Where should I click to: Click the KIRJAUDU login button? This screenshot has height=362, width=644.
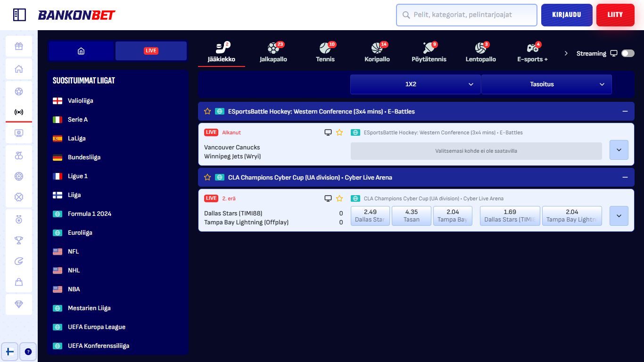coord(566,15)
